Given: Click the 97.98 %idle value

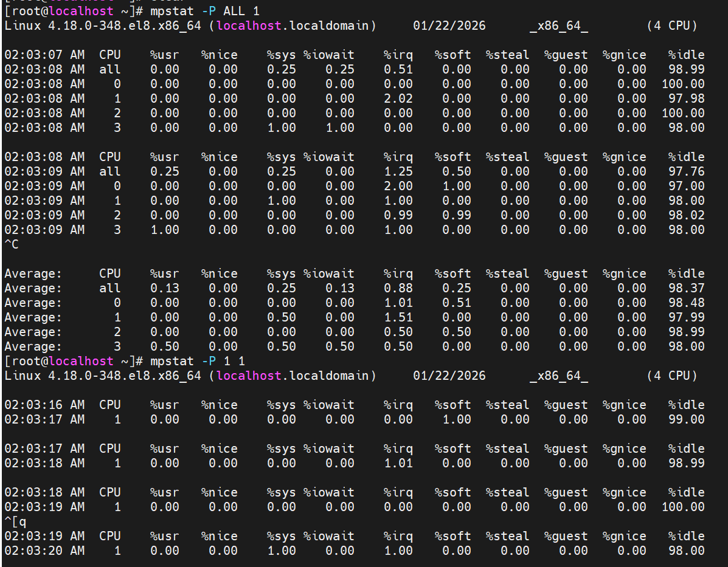Looking at the screenshot, I should (x=686, y=98).
